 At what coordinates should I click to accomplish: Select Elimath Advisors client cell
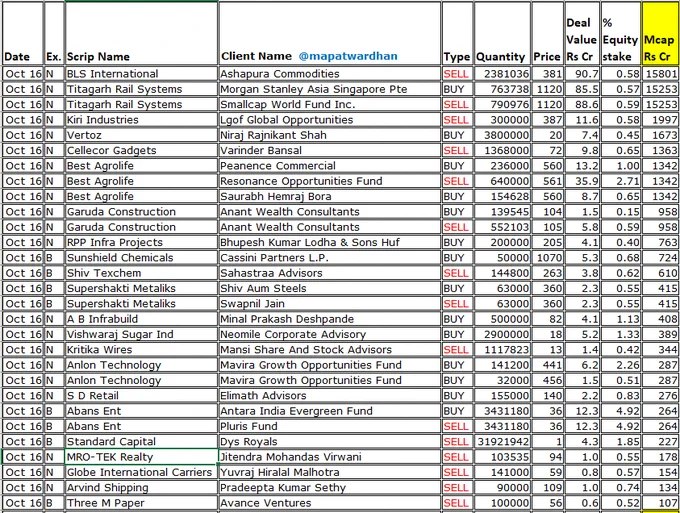click(x=330, y=395)
